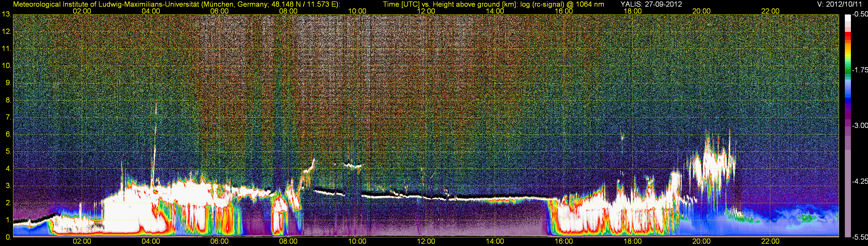This screenshot has height=246, width=868.
Task: Select the 16:00 label on the bottom time axis
Action: [x=564, y=241]
